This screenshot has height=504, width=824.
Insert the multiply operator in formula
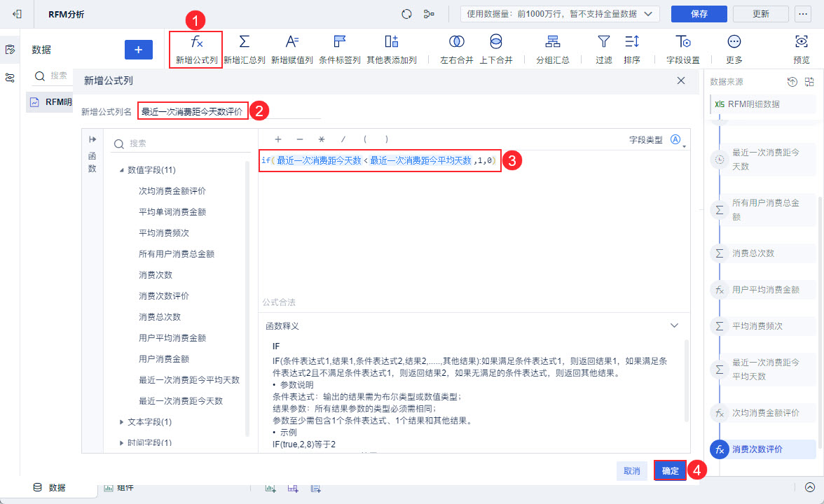(321, 139)
